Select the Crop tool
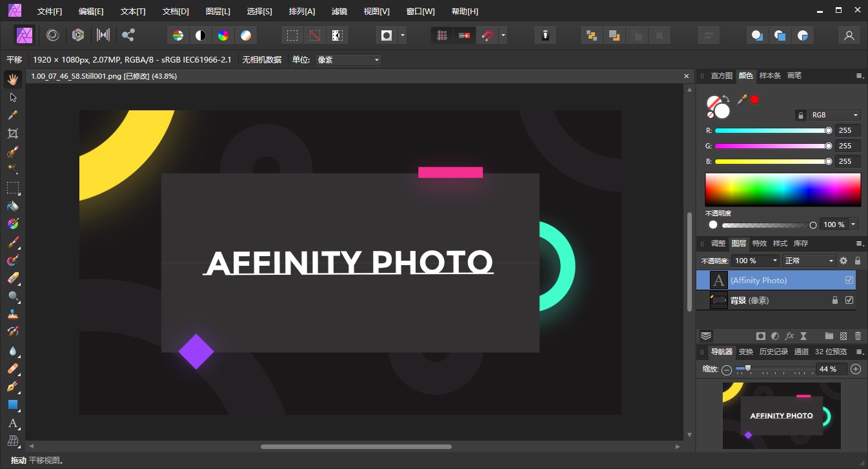Viewport: 868px width, 469px height. (x=13, y=134)
